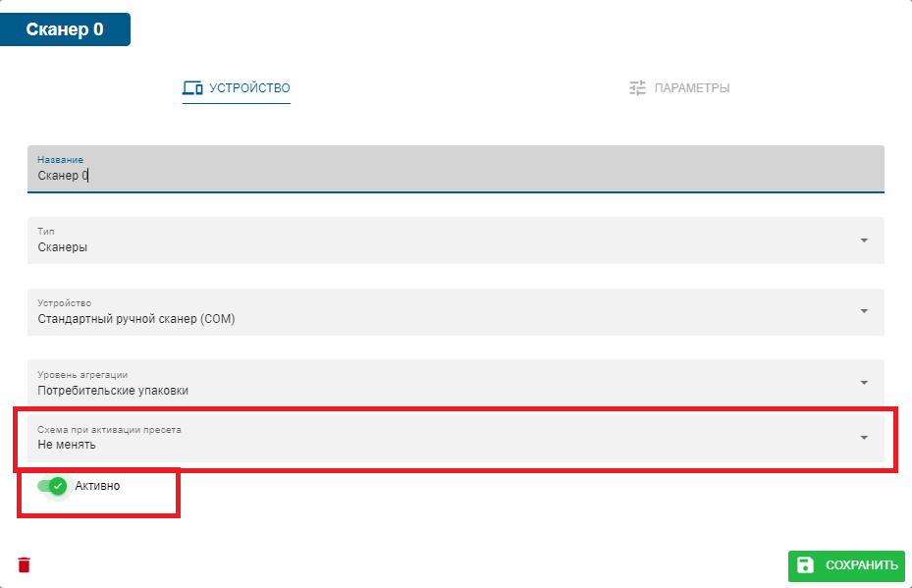This screenshot has height=588, width=912.
Task: Open the Устройство dropdown arrow in form
Action: [864, 311]
